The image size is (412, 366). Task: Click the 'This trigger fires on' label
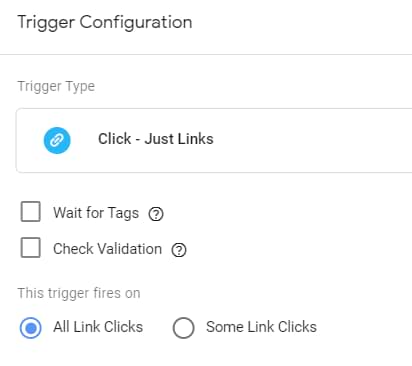pos(79,293)
